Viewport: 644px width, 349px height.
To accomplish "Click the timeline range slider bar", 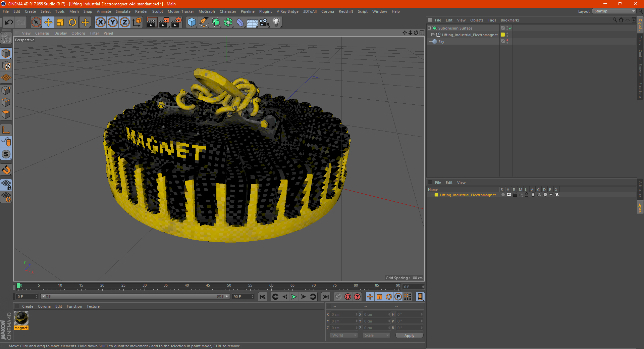I will point(135,296).
